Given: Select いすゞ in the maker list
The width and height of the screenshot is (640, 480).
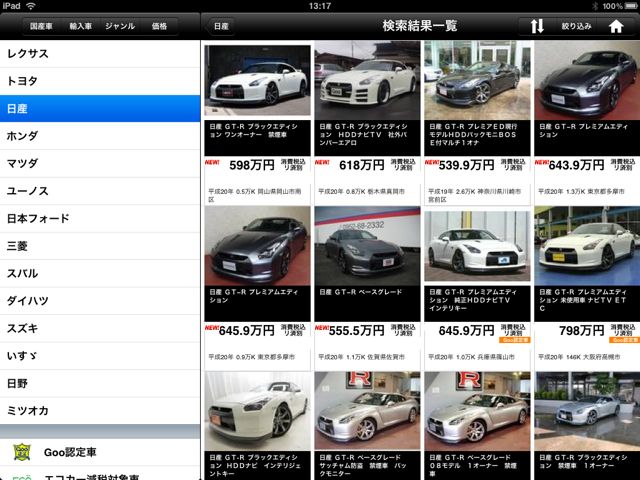Looking at the screenshot, I should (100, 356).
